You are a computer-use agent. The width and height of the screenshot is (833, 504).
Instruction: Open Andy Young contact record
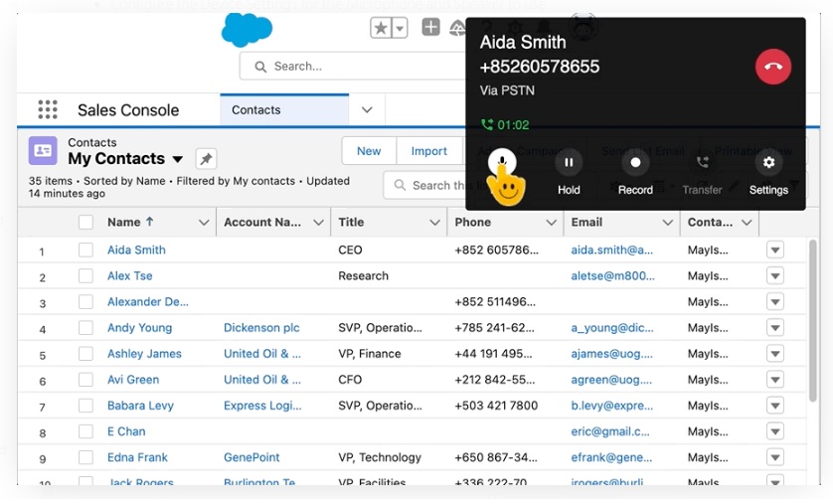tap(140, 328)
